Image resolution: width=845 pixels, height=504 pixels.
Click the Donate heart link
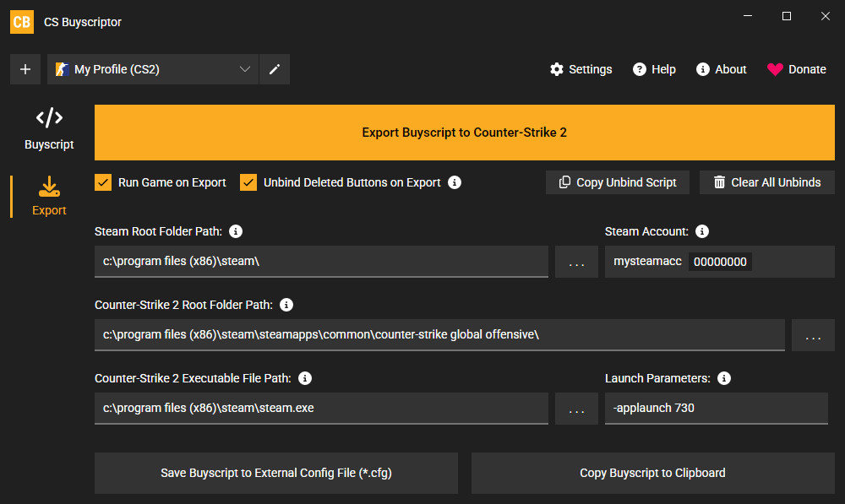797,69
